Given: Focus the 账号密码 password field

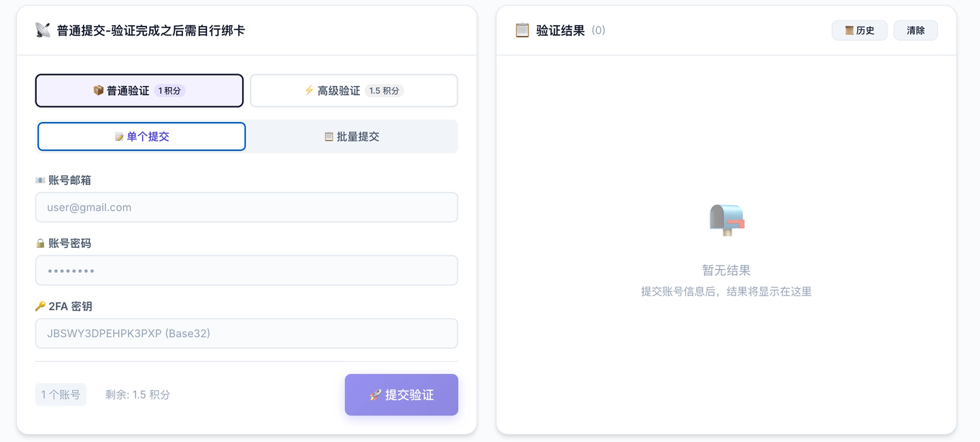Looking at the screenshot, I should pyautogui.click(x=246, y=270).
